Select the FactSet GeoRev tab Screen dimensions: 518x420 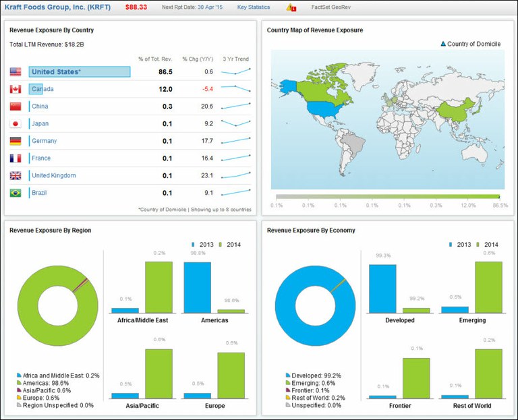[330, 7]
